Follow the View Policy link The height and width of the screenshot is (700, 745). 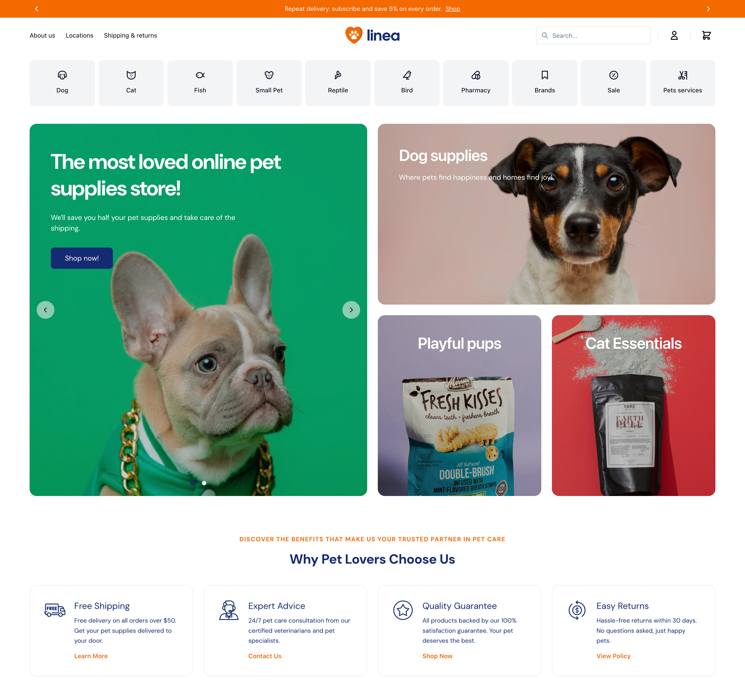click(x=614, y=656)
